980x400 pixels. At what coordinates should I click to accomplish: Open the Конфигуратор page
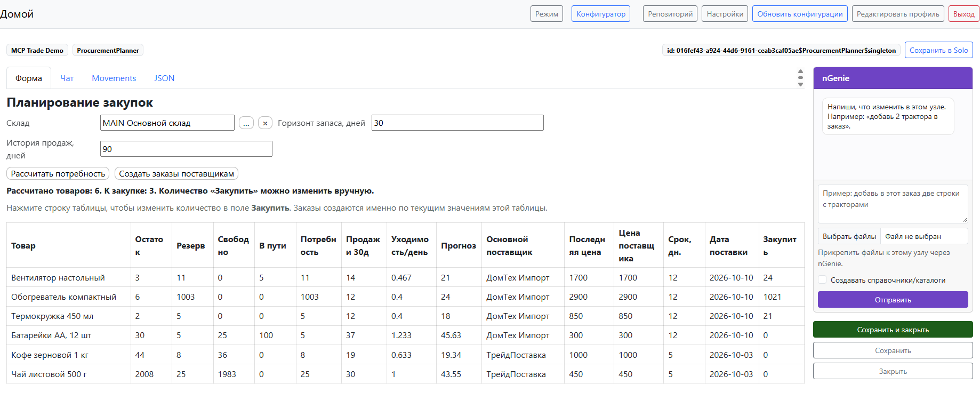click(601, 14)
